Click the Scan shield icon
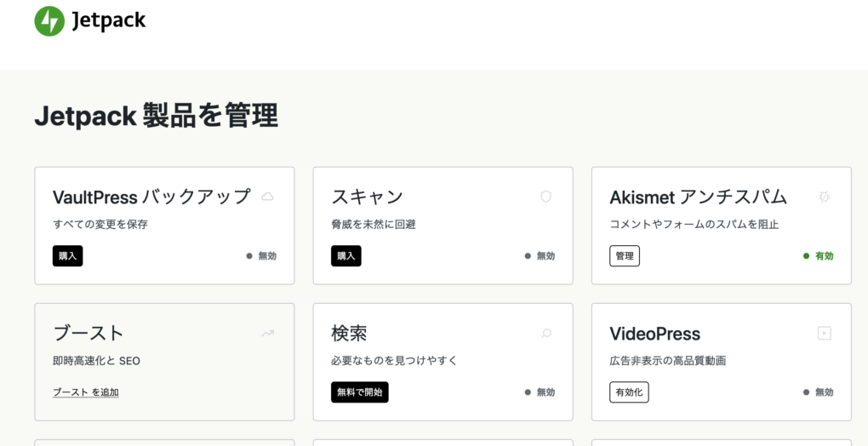The width and height of the screenshot is (868, 446). point(546,197)
